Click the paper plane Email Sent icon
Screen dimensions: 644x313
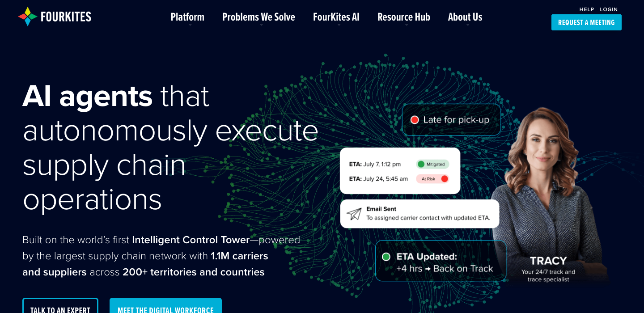354,214
